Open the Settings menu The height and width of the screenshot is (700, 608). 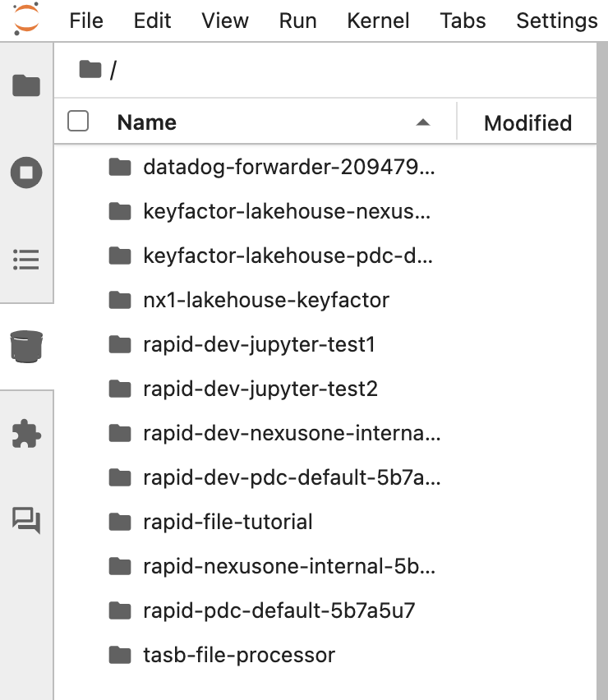(x=557, y=21)
